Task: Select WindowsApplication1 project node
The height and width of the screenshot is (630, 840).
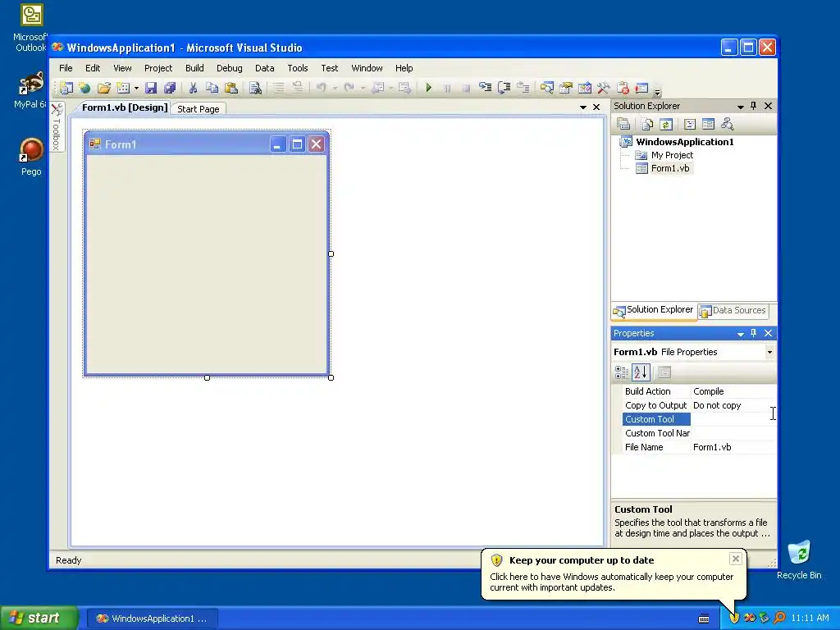Action: pyautogui.click(x=685, y=142)
